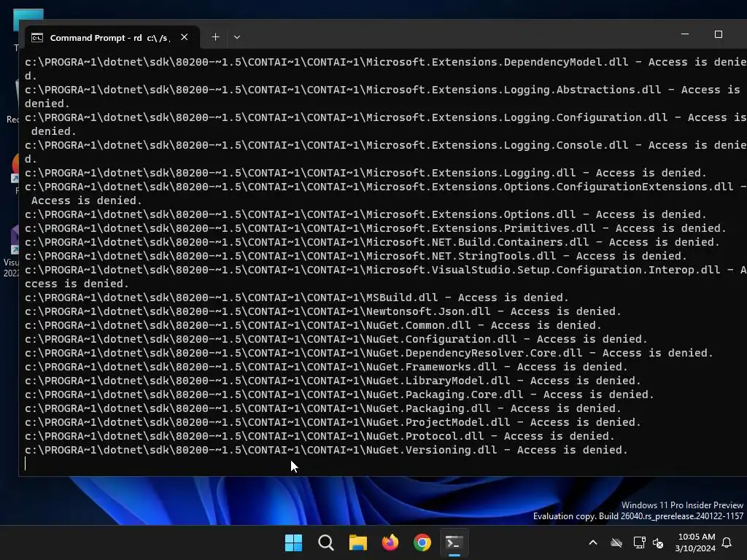
Task: Maximize the terminal window
Action: click(719, 34)
